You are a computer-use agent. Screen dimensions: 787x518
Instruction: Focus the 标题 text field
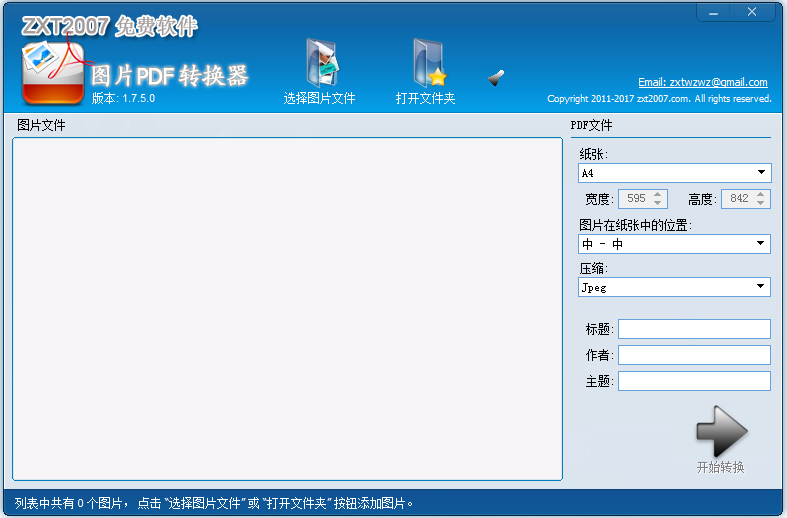click(694, 329)
